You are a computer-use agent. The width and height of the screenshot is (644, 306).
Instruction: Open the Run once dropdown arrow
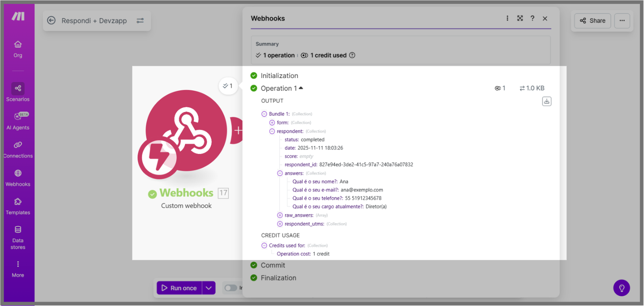pyautogui.click(x=209, y=288)
